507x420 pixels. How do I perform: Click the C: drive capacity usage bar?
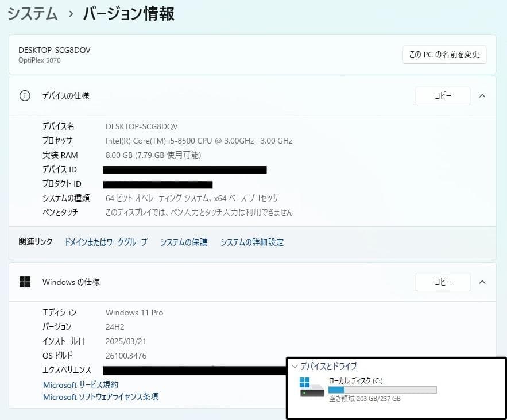[x=382, y=389]
